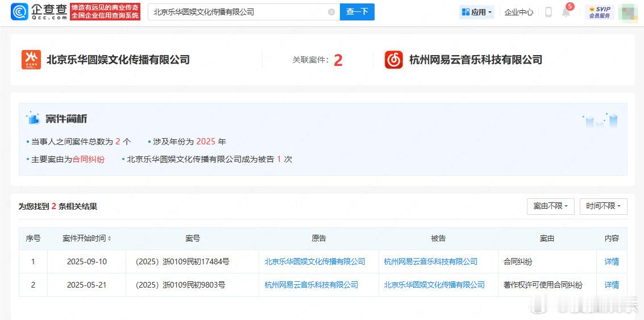Click the Qcc.com logo in the header
The image size is (644, 320).
click(39, 12)
